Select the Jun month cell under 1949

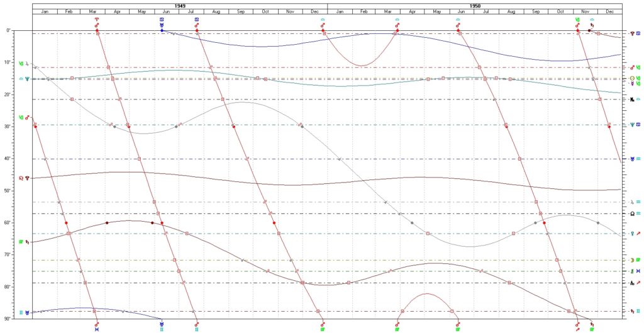[166, 12]
